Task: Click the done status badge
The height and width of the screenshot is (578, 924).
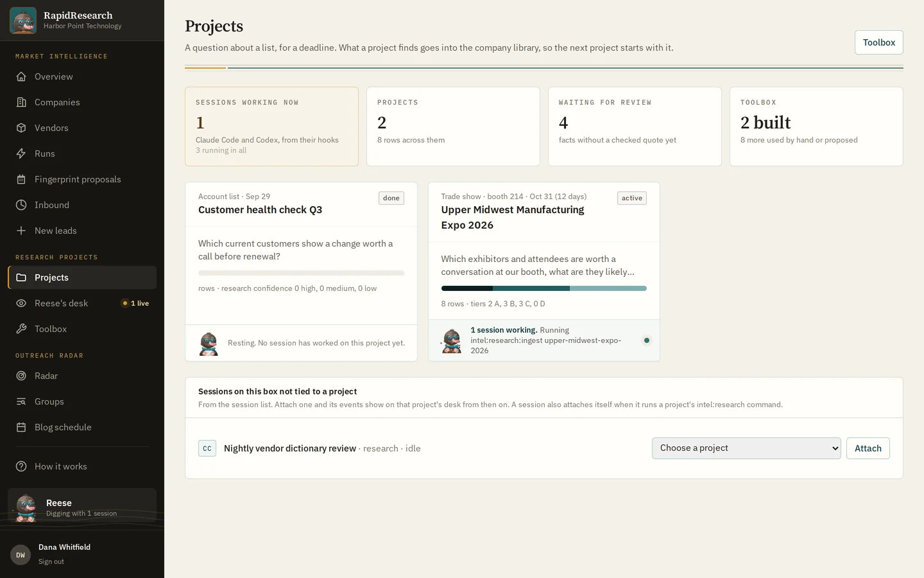Action: click(391, 198)
